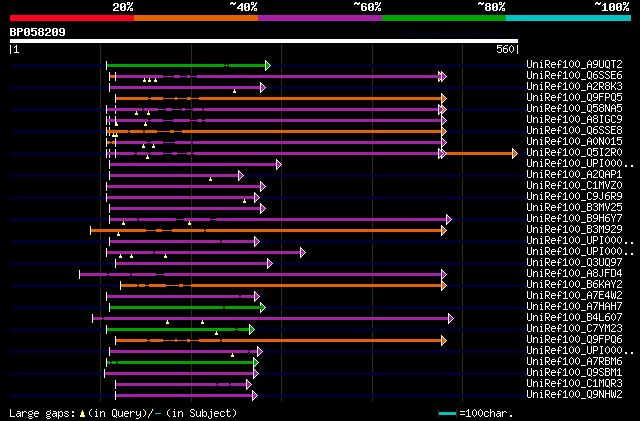Screen dimensions: 640x421
Task: Select the UniRef100_C9J6R9 label
Action: 574,196
